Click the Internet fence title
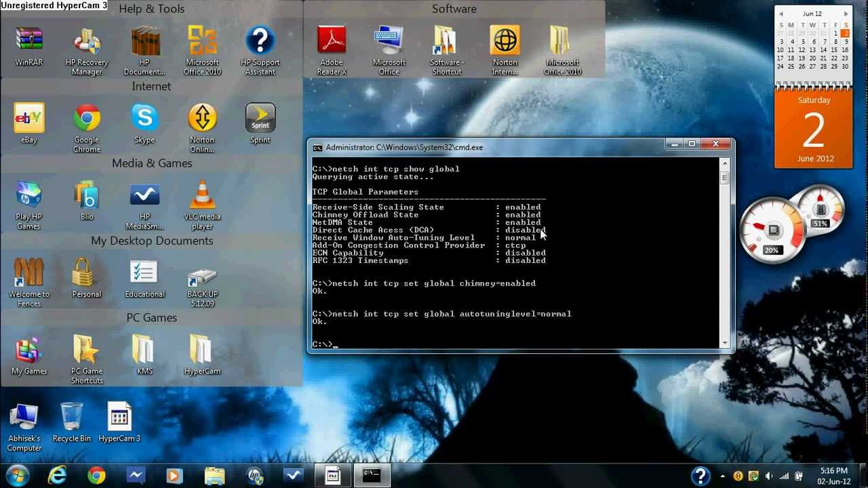The width and height of the screenshot is (868, 488). click(152, 86)
